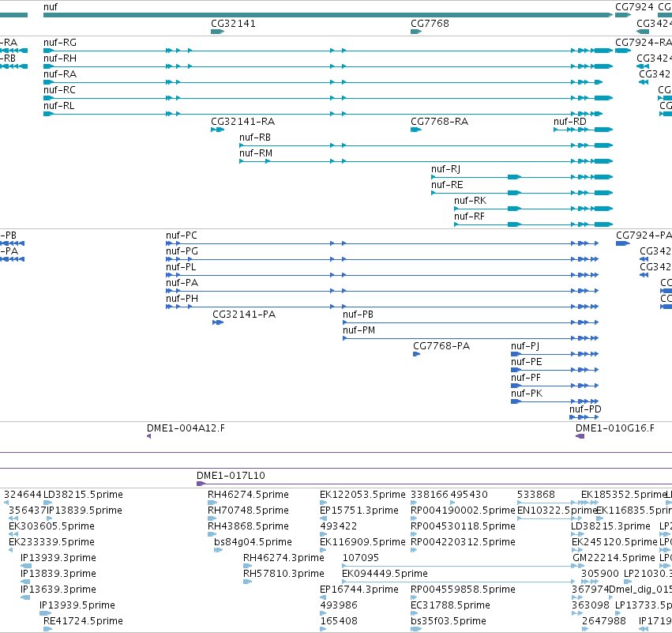Image resolution: width=672 pixels, height=633 pixels.
Task: Click the RH46274.3prime EST label
Action: tap(283, 558)
